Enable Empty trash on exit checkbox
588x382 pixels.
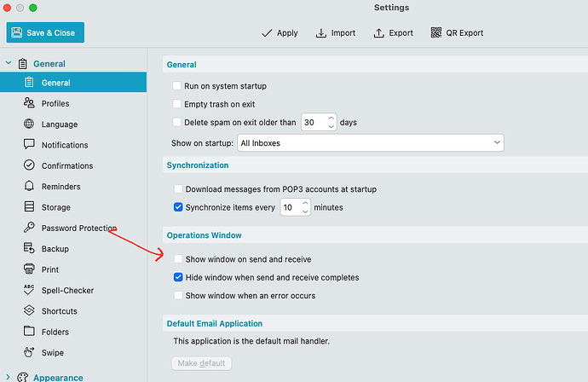click(x=176, y=103)
